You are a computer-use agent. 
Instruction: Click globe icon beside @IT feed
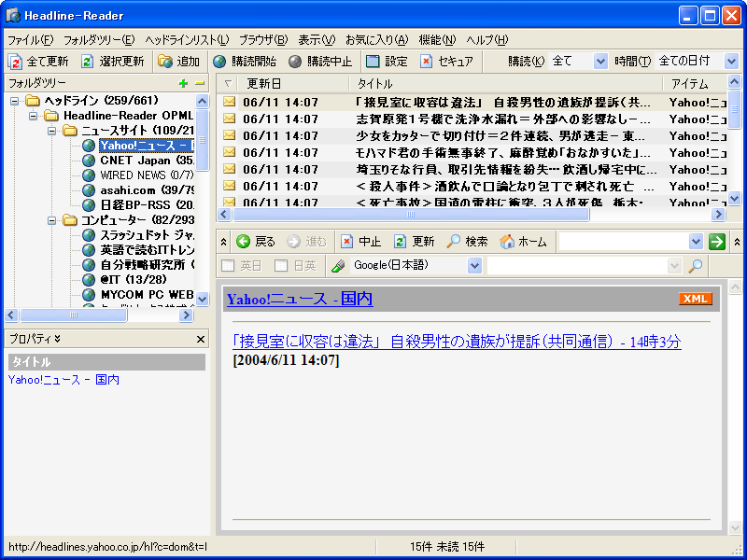(x=89, y=279)
